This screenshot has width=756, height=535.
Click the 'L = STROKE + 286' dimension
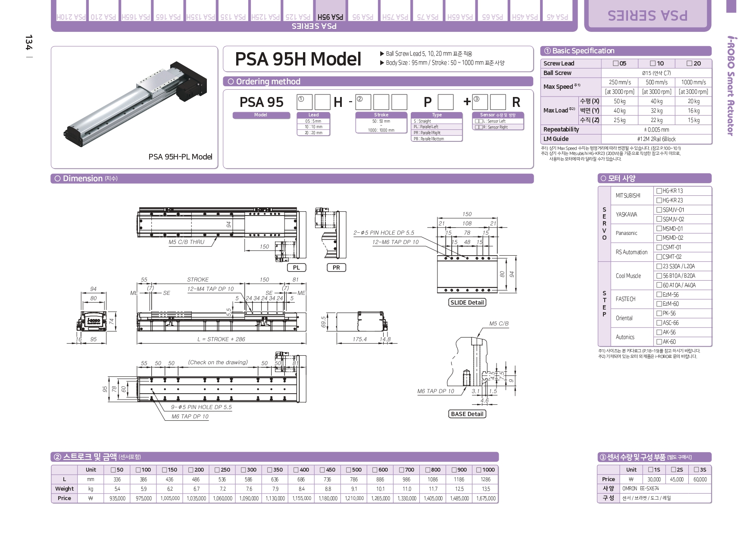click(x=221, y=339)
